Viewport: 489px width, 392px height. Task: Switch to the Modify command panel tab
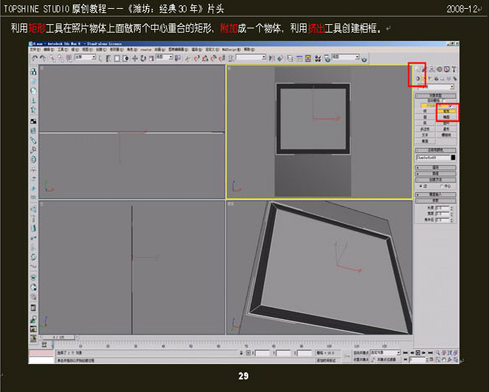click(423, 69)
